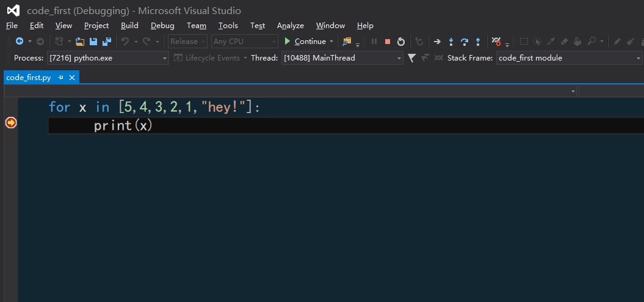
Task: Click the eyedropper tool icon
Action: click(551, 41)
